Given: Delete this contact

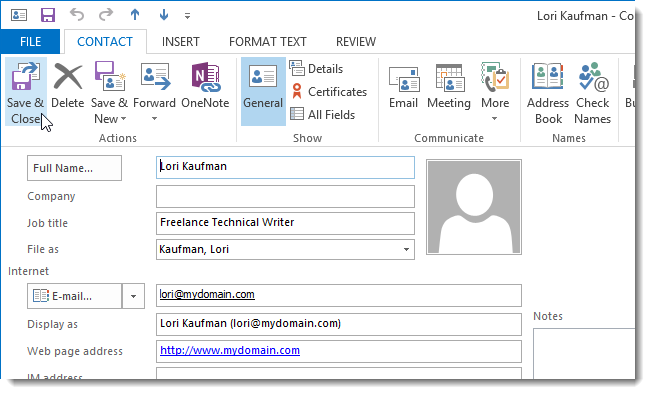Looking at the screenshot, I should (68, 86).
